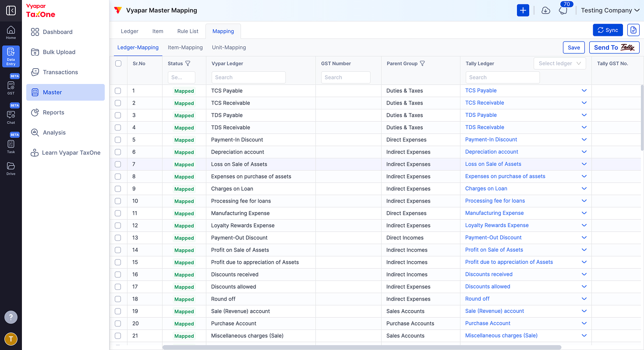
Task: Open the cloud download icon
Action: [x=546, y=10]
